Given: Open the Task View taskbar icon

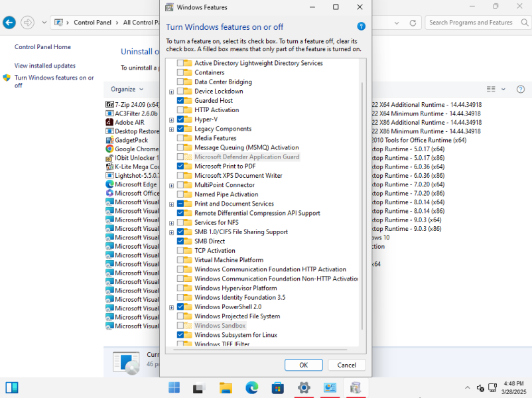Looking at the screenshot, I should [200, 387].
